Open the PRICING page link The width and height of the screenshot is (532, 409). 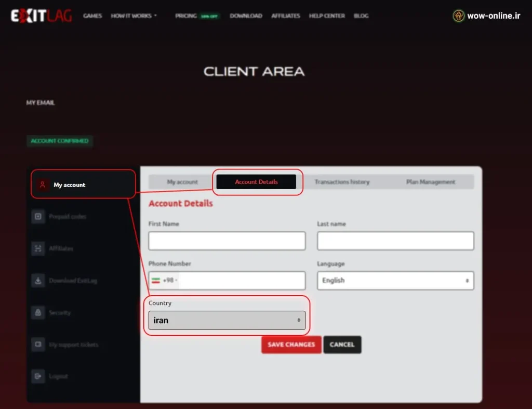pos(185,16)
